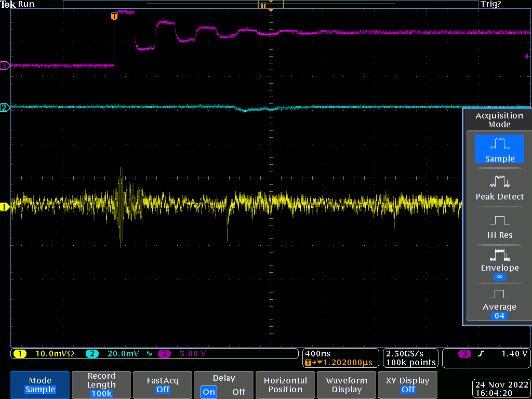The width and height of the screenshot is (532, 399).
Task: Open Mode Sample menu button
Action: pyautogui.click(x=40, y=385)
